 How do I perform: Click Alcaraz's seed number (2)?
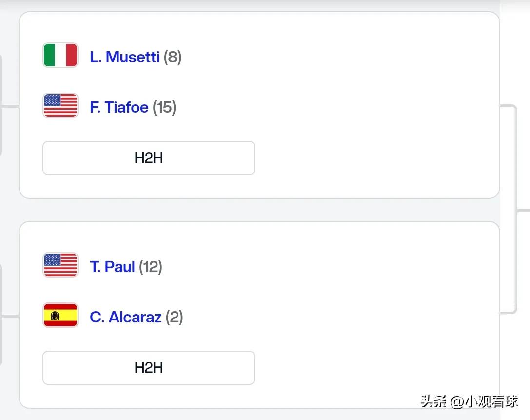coord(175,317)
